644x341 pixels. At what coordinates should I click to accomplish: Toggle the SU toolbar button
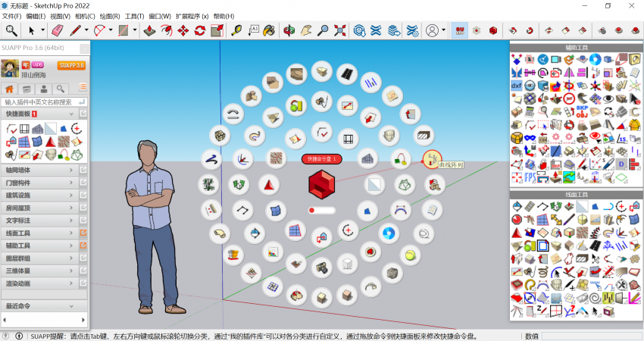460,30
